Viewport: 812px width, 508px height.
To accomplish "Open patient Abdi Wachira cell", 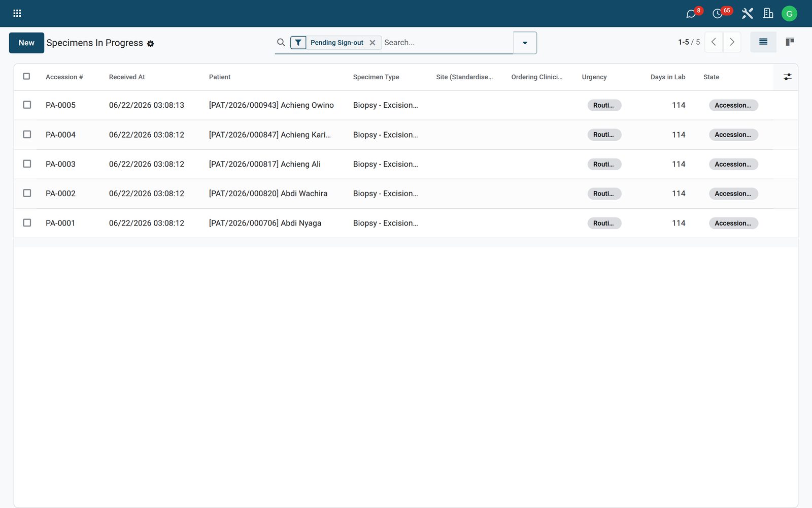I will point(268,194).
